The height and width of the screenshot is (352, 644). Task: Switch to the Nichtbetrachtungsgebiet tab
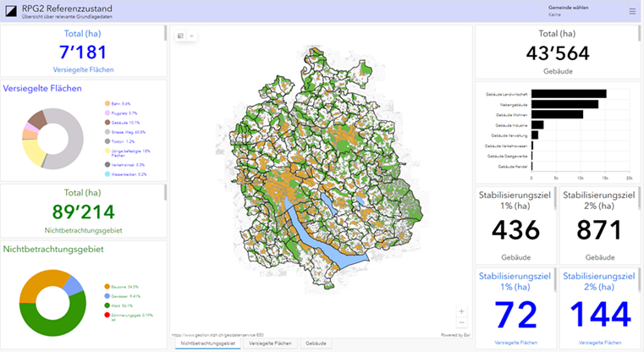point(208,344)
